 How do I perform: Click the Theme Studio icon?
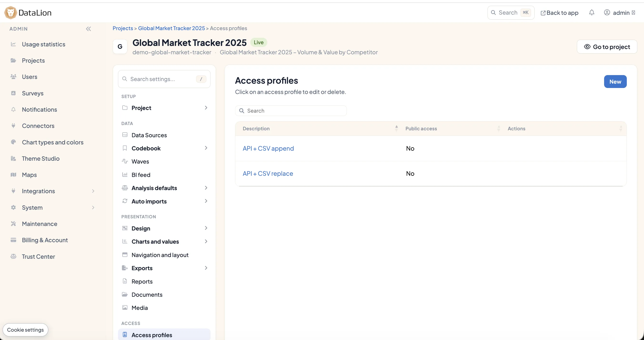pyautogui.click(x=13, y=158)
